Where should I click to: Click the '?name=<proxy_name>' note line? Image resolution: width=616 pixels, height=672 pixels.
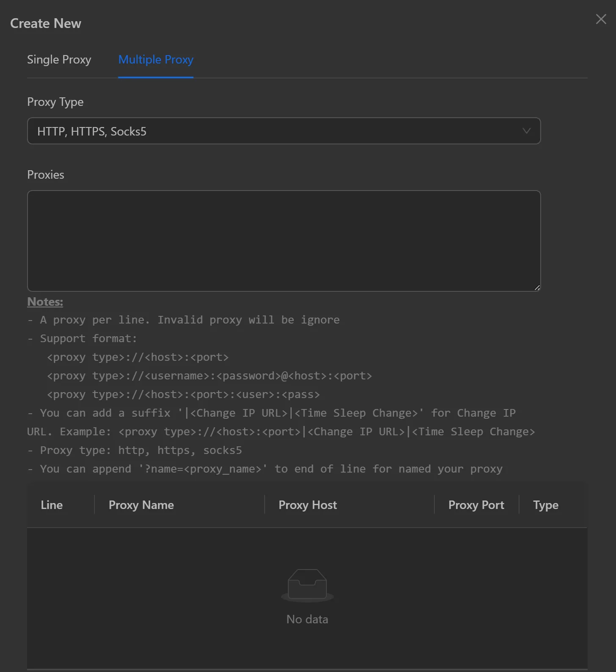pyautogui.click(x=265, y=469)
